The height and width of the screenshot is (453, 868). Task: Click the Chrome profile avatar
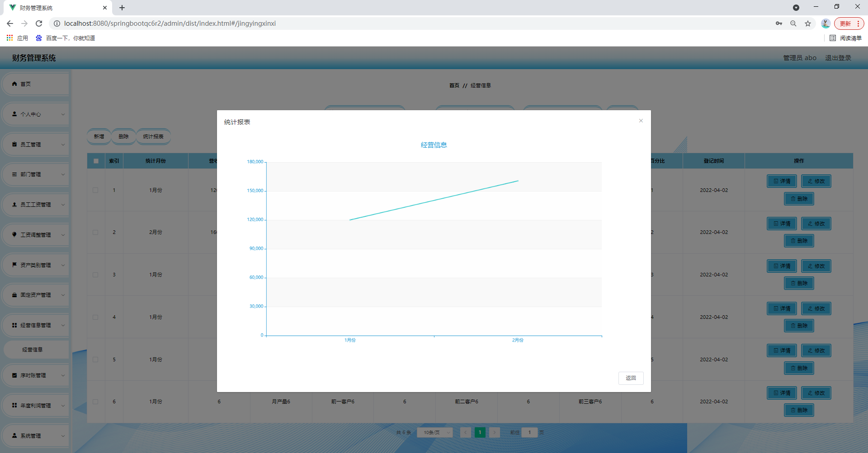tap(826, 23)
